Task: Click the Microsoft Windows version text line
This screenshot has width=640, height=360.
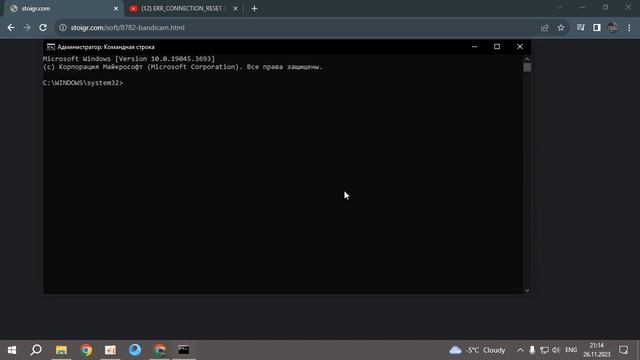Action: click(x=129, y=59)
